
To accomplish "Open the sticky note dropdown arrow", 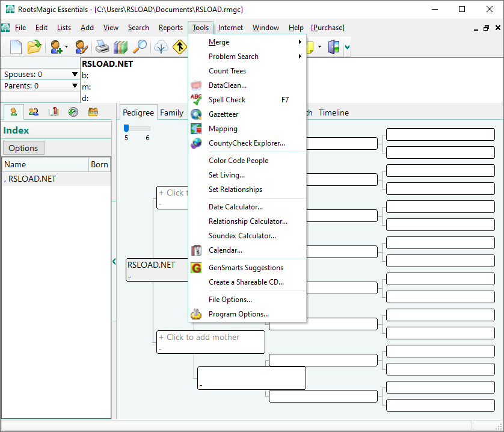I will [x=319, y=47].
